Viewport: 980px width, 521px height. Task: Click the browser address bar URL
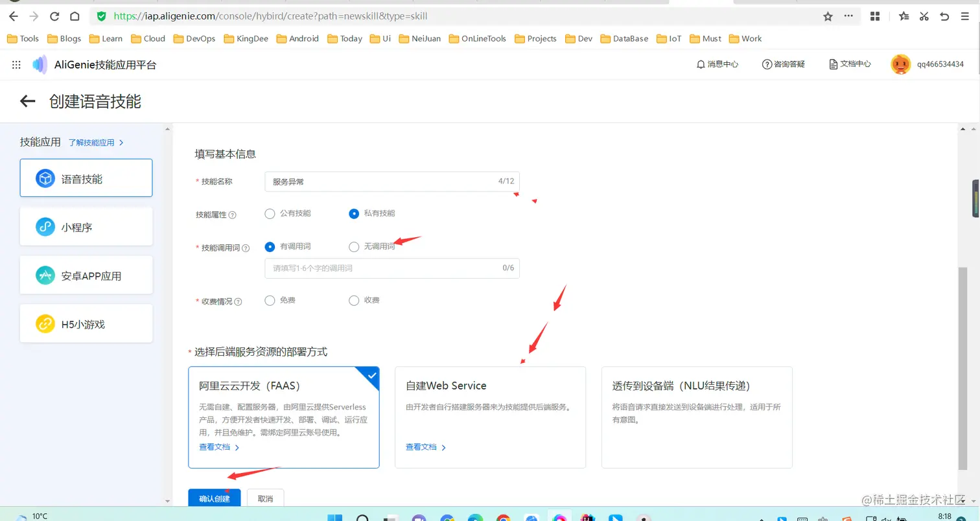270,16
